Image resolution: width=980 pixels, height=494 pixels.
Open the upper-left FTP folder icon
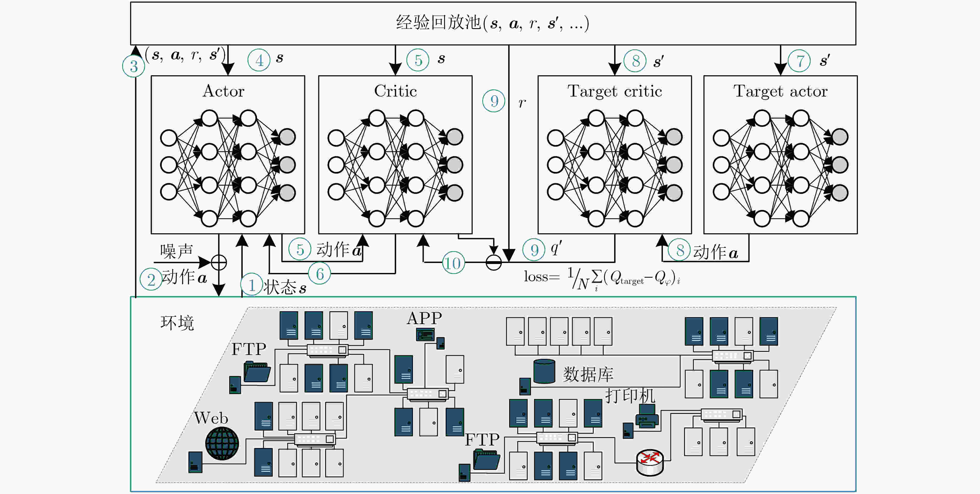pyautogui.click(x=257, y=372)
